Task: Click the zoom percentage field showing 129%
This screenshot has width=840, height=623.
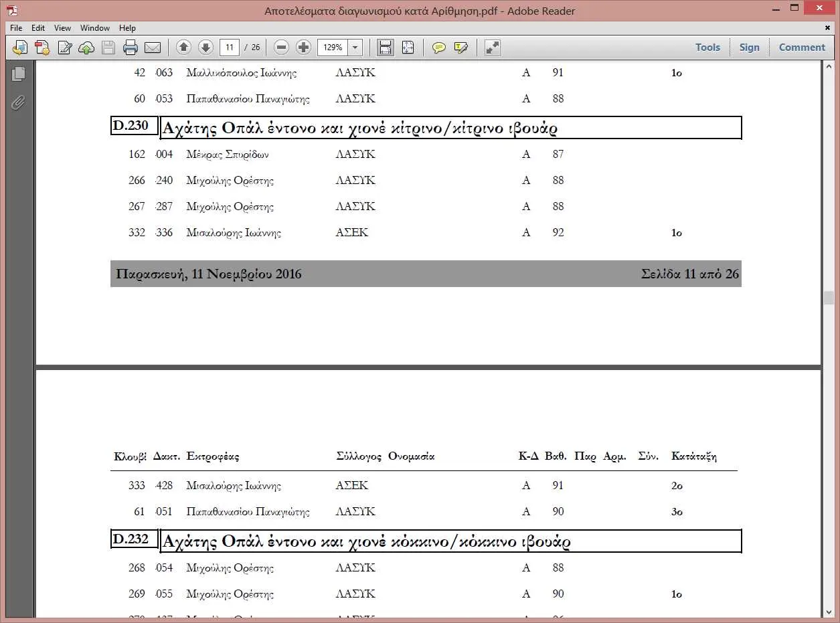Action: [x=333, y=48]
